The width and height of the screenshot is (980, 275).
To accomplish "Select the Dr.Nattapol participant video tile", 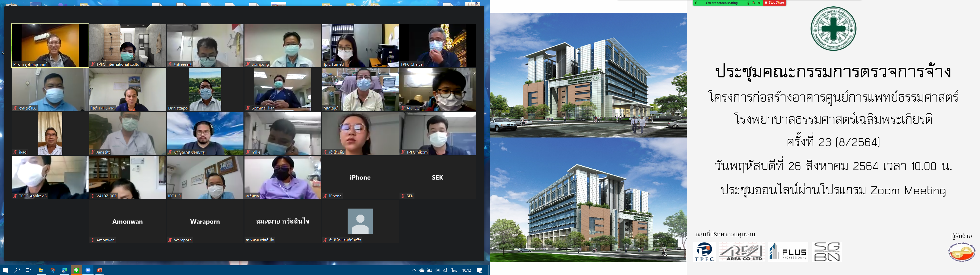I will 205,90.
